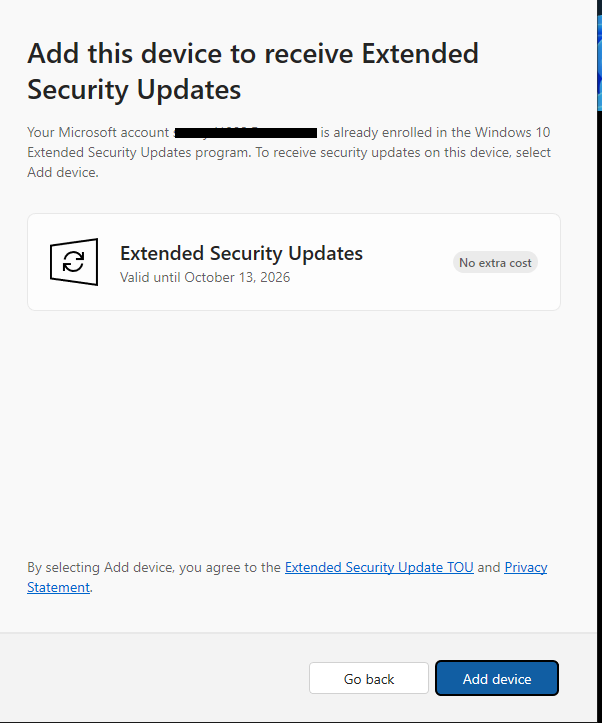Click the Security Updates line of the heading
Image resolution: width=602 pixels, height=723 pixels.
134,89
